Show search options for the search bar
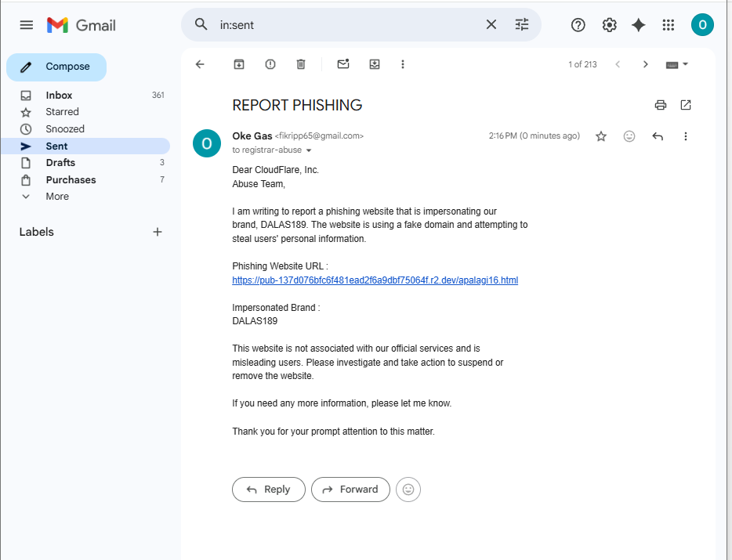Screen dimensions: 732x560 point(522,24)
